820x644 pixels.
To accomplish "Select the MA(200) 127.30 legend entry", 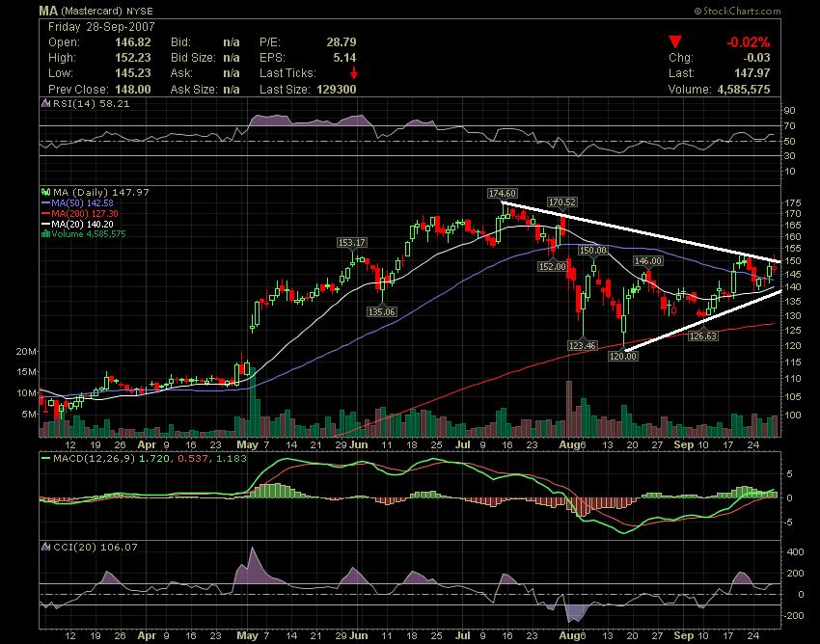I will coord(79,213).
